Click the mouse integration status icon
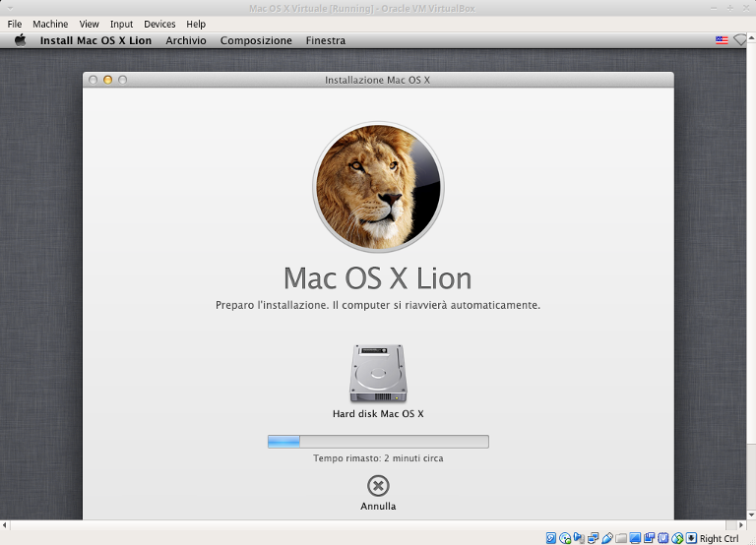The image size is (756, 545). pyautogui.click(x=678, y=538)
